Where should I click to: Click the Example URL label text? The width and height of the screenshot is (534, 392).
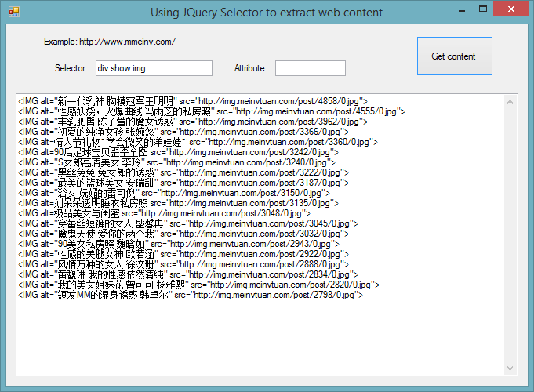tap(110, 42)
